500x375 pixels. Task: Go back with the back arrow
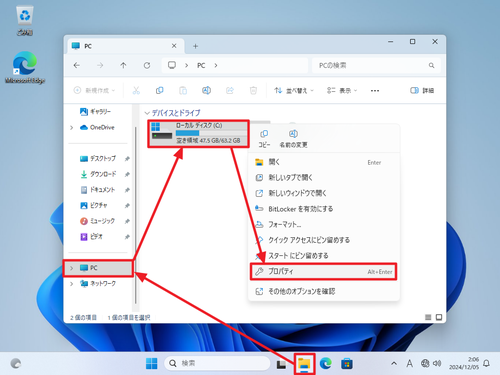[x=77, y=65]
